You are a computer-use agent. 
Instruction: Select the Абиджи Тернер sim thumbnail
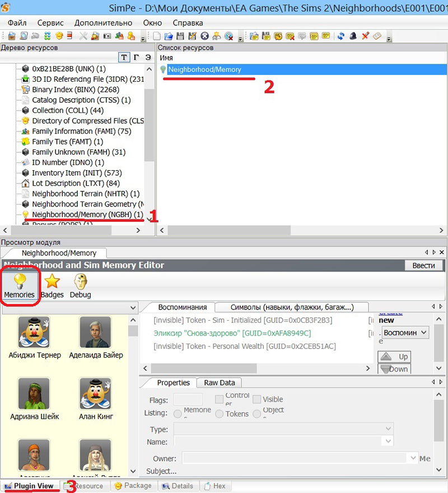point(34,332)
